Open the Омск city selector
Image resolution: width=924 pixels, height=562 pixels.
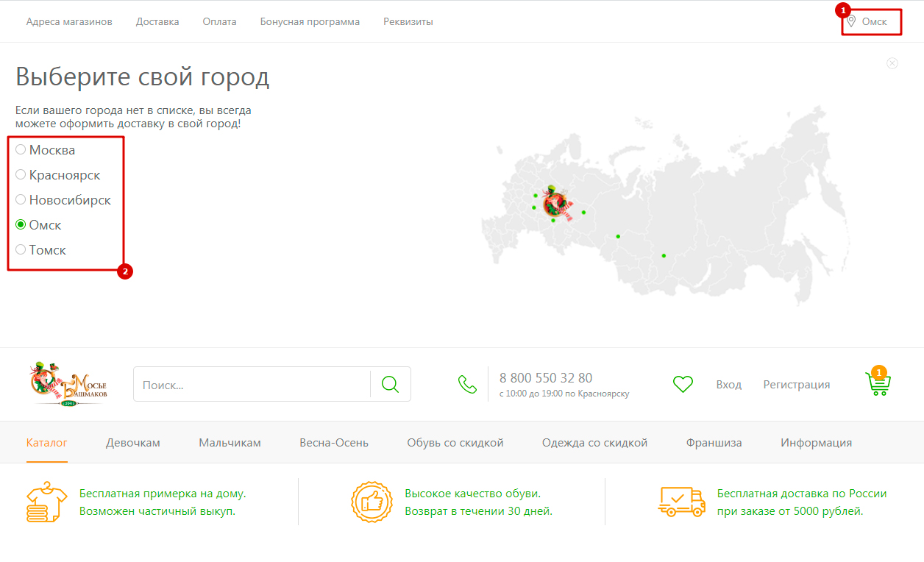click(x=873, y=22)
